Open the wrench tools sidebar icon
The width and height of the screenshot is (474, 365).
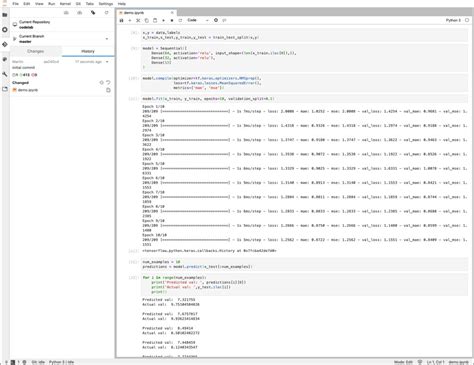click(x=5, y=74)
